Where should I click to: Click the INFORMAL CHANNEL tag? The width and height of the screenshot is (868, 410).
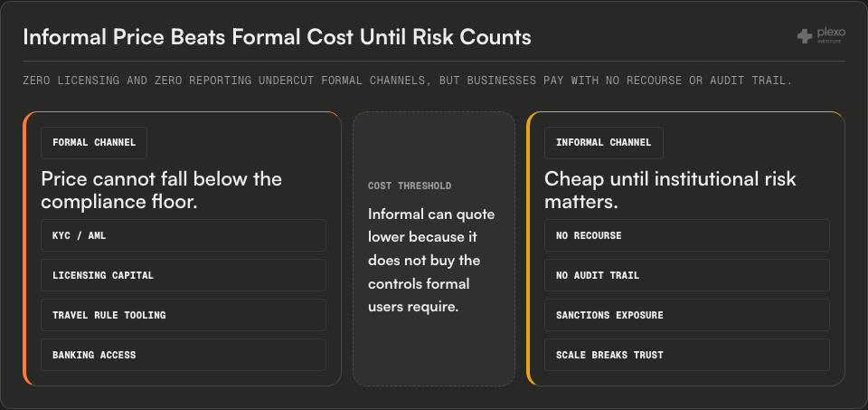pos(603,143)
